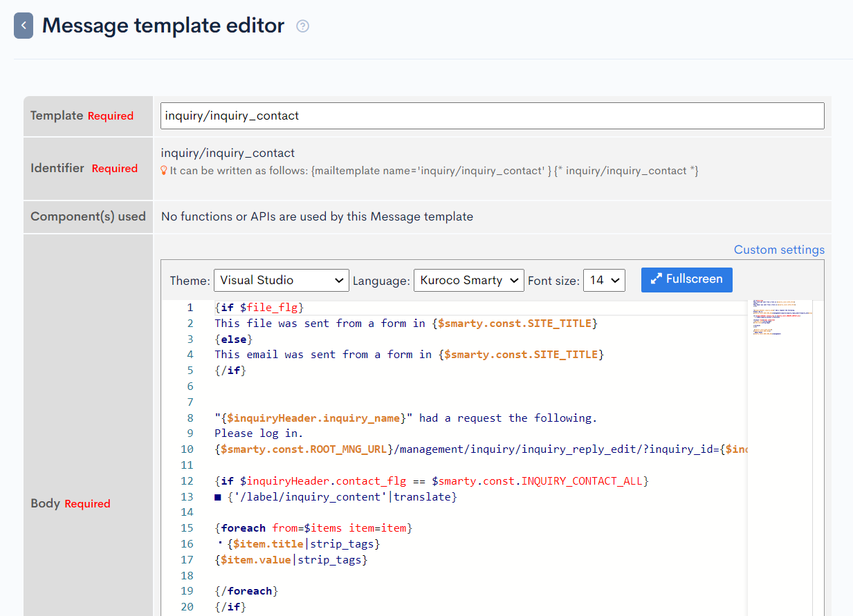The height and width of the screenshot is (616, 853).
Task: Open the Theme dropdown showing Visual Studio
Action: coord(282,280)
